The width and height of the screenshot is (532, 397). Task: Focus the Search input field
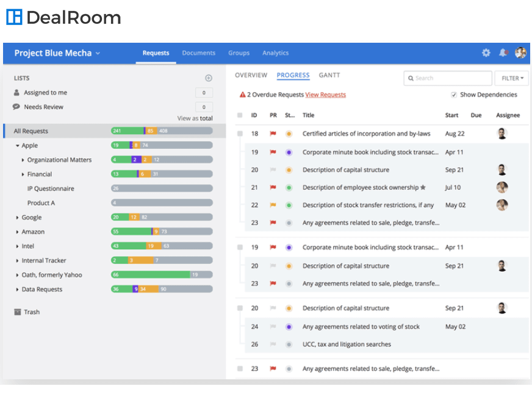click(448, 78)
